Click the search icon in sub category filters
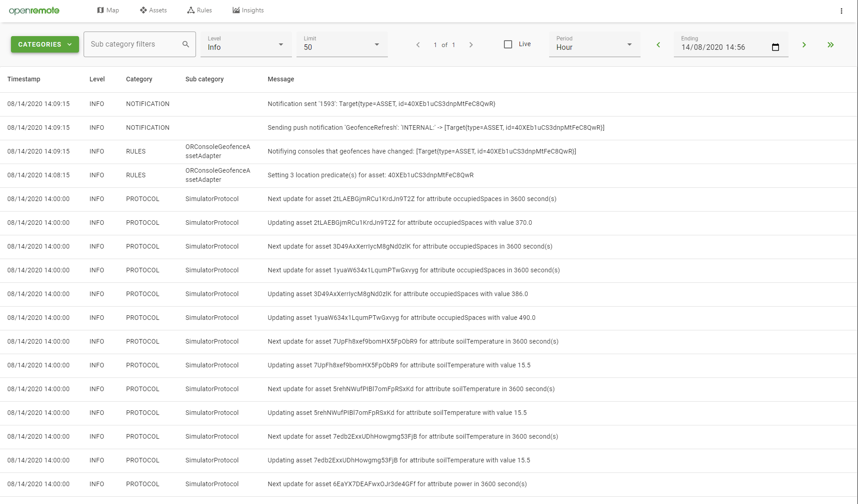Viewport: 858px width, 504px height. click(x=185, y=44)
